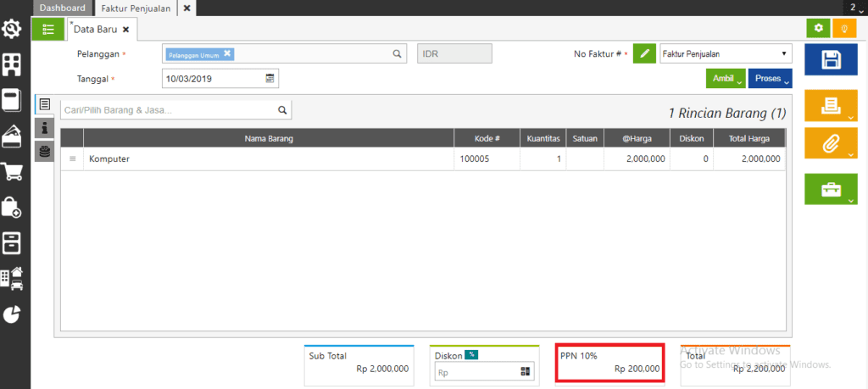Open the Proses dropdown button
The image size is (868, 389).
[x=770, y=78]
